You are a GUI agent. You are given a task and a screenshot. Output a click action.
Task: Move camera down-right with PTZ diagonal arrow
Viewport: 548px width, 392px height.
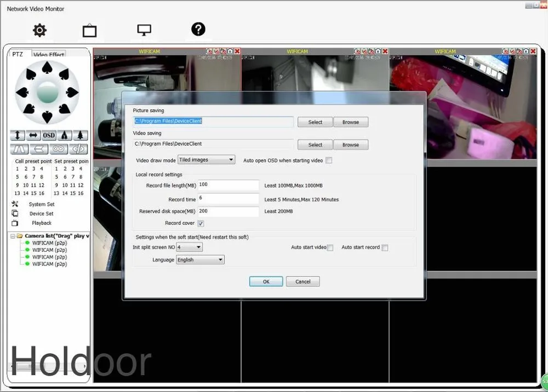(x=65, y=109)
